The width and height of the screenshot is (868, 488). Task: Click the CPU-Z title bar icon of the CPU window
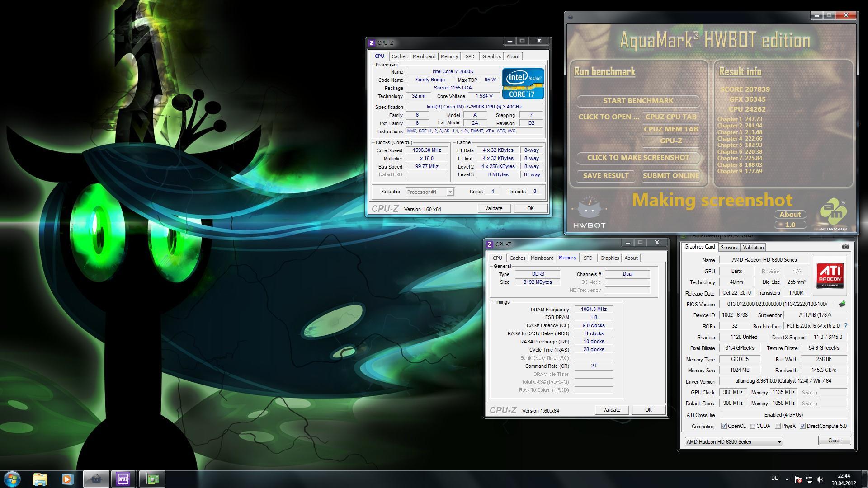tap(372, 43)
